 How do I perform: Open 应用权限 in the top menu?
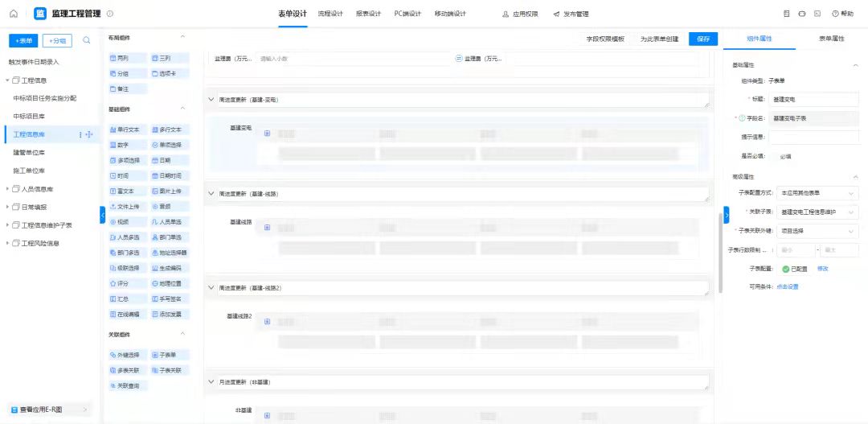coord(520,14)
